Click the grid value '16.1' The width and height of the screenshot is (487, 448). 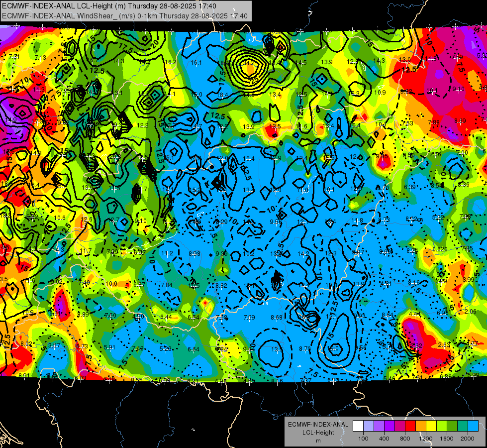196,63
